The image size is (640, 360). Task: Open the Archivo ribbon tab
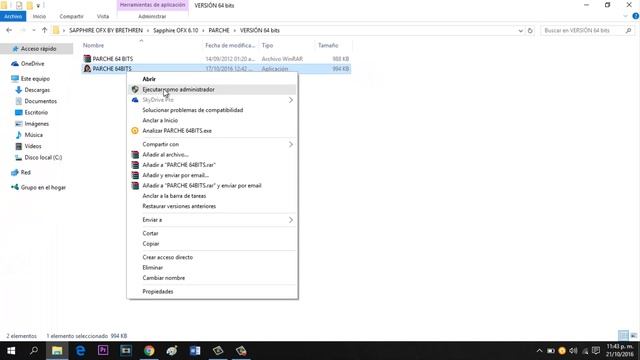(13, 16)
